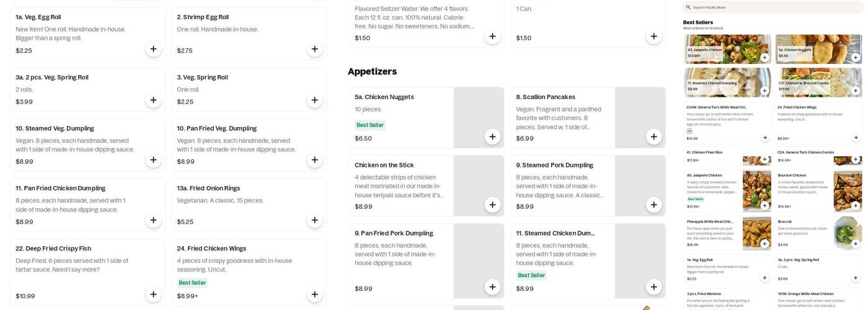
Task: Click plus on Pan Fried Veg. Dumpling
Action: click(x=314, y=160)
